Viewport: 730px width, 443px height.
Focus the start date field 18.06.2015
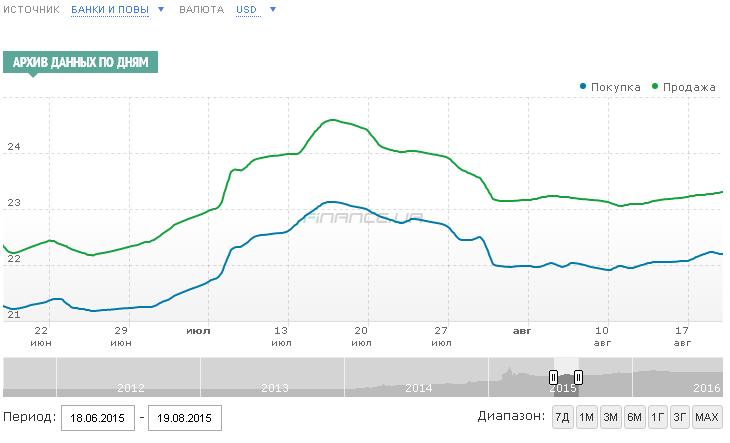[x=98, y=417]
